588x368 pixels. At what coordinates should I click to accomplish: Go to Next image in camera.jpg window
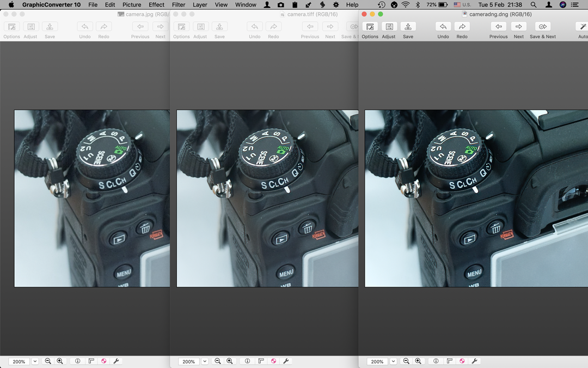160,27
